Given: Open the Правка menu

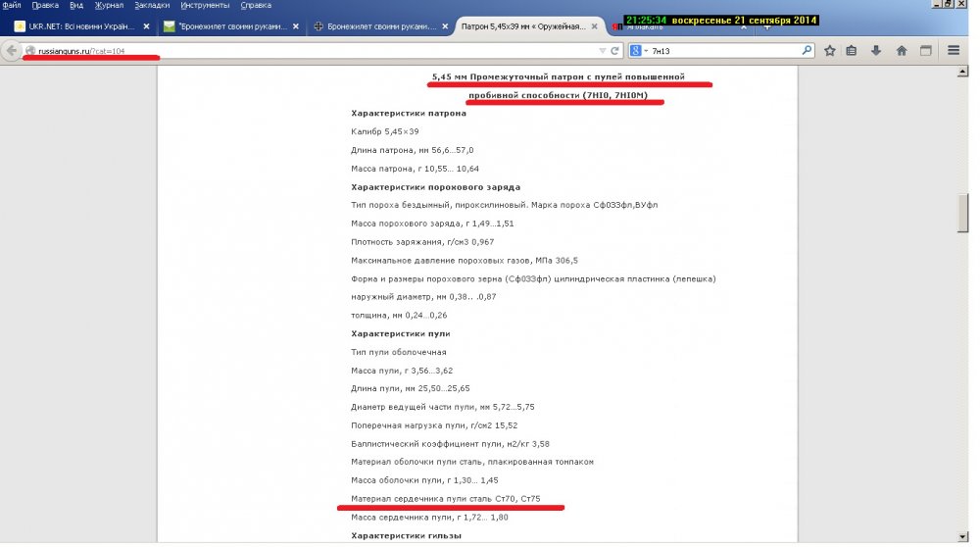Looking at the screenshot, I should point(45,5).
